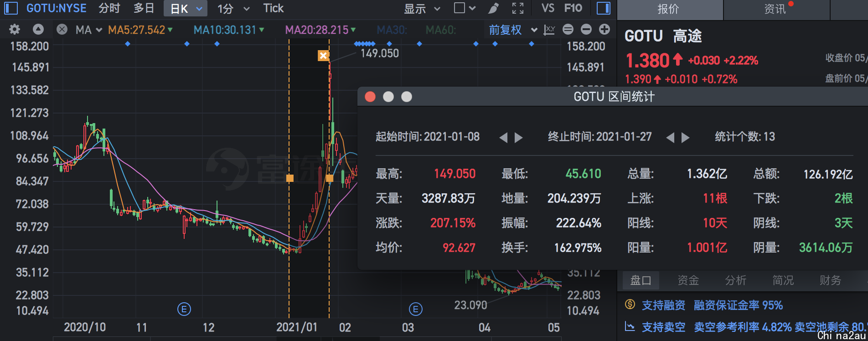The height and width of the screenshot is (341, 868).
Task: Move start date later with right arrow
Action: pos(519,138)
